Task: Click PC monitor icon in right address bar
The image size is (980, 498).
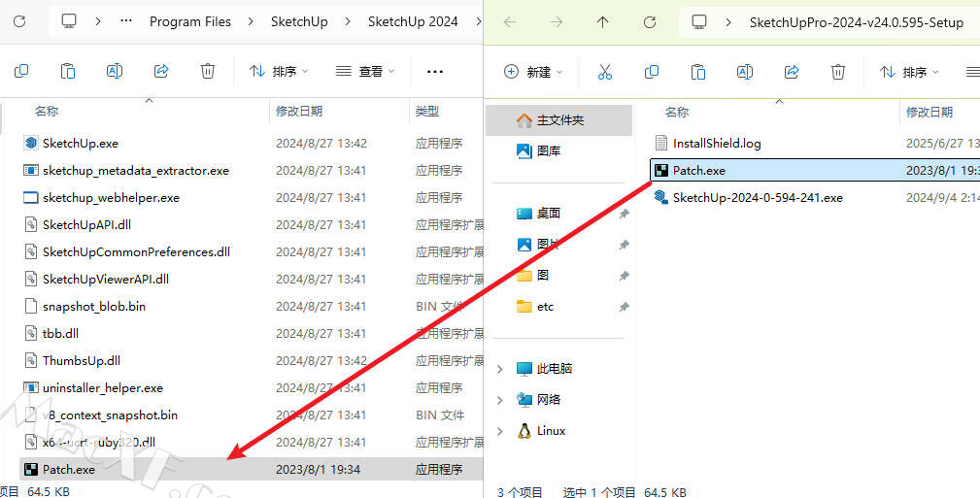Action: [698, 22]
